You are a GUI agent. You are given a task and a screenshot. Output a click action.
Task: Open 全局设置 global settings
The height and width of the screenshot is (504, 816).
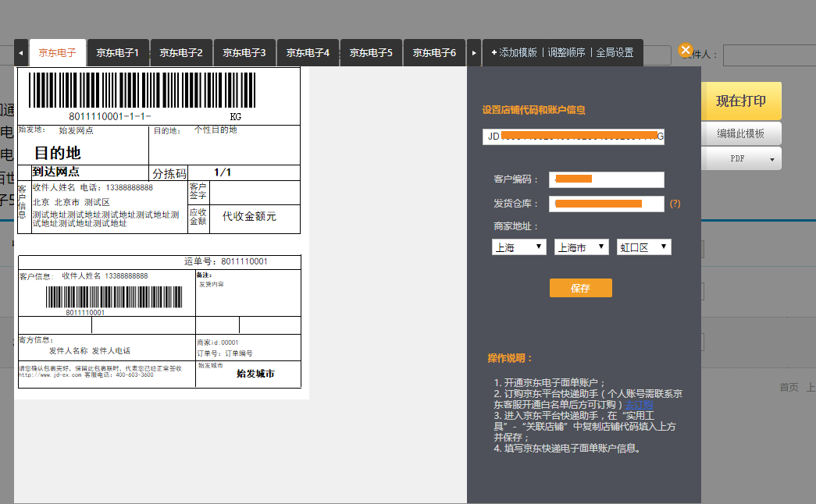click(615, 53)
